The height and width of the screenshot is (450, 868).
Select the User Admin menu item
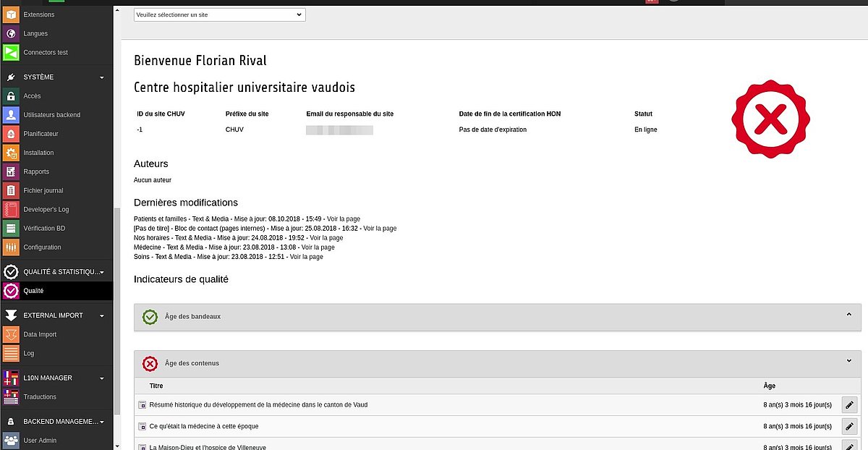click(x=56, y=440)
